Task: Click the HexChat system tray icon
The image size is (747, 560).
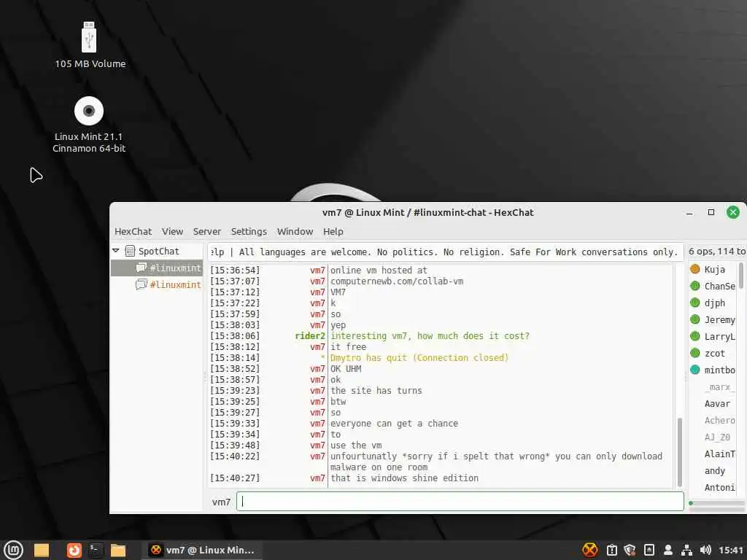Action: [x=589, y=551]
